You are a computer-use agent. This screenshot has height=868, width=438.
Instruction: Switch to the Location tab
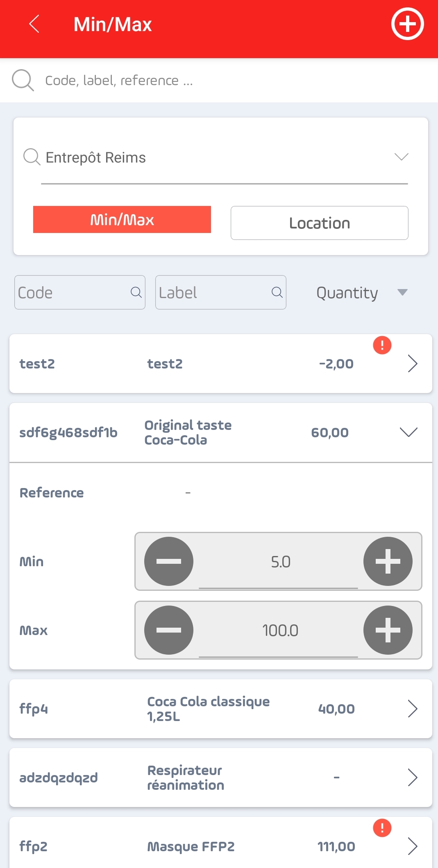coord(320,223)
